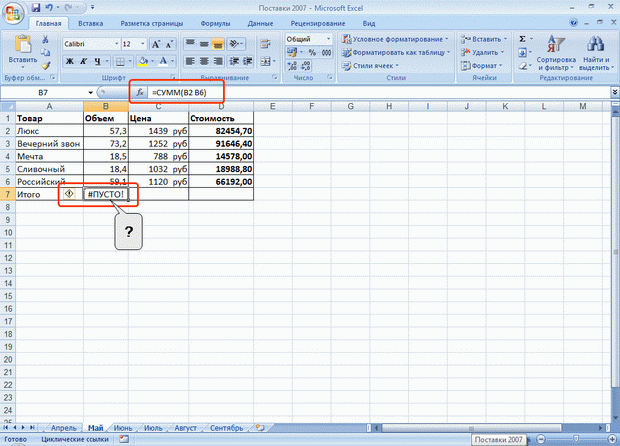Click the fx insert function button
620x446 pixels.
(140, 93)
